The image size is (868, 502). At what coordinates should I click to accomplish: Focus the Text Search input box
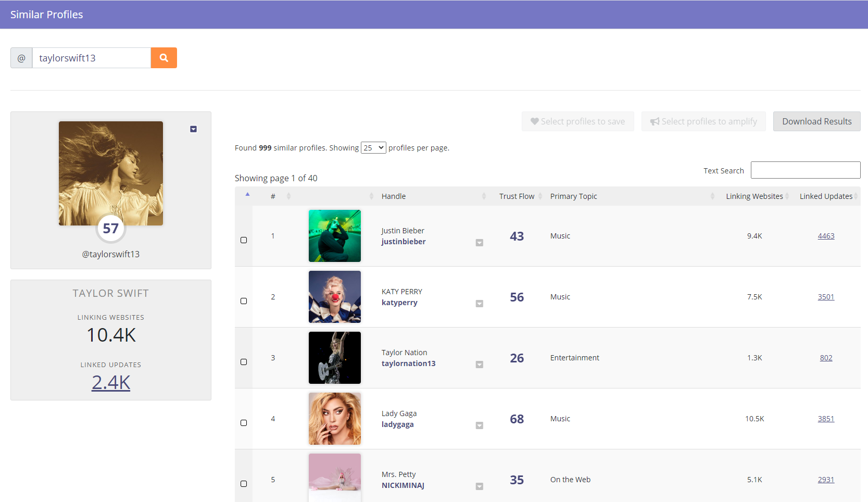[x=806, y=170]
